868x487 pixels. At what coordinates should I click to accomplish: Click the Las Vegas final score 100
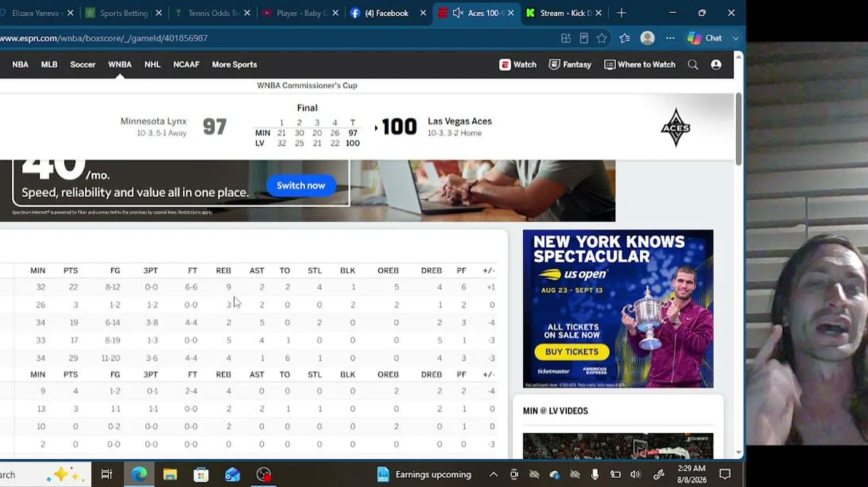(x=400, y=126)
